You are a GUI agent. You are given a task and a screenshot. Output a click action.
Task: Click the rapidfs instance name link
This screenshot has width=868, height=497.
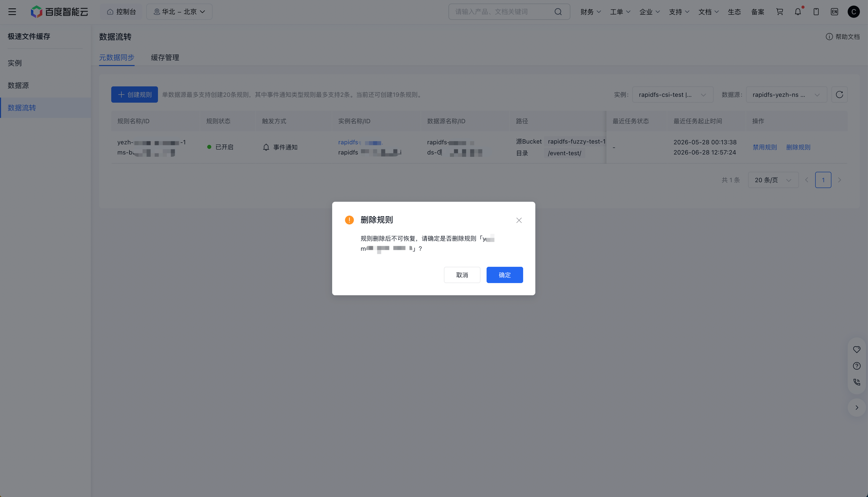pos(361,142)
